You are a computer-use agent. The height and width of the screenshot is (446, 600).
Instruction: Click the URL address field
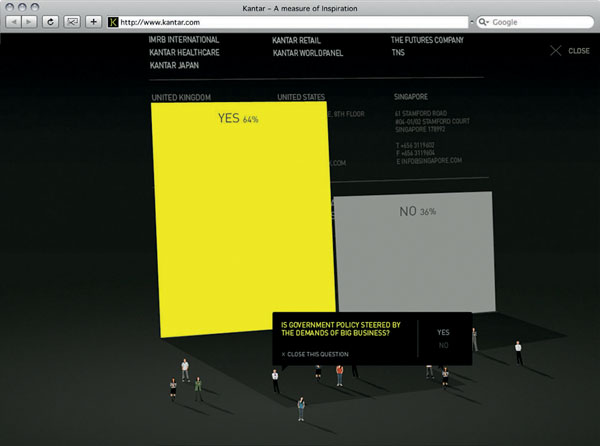pos(290,21)
